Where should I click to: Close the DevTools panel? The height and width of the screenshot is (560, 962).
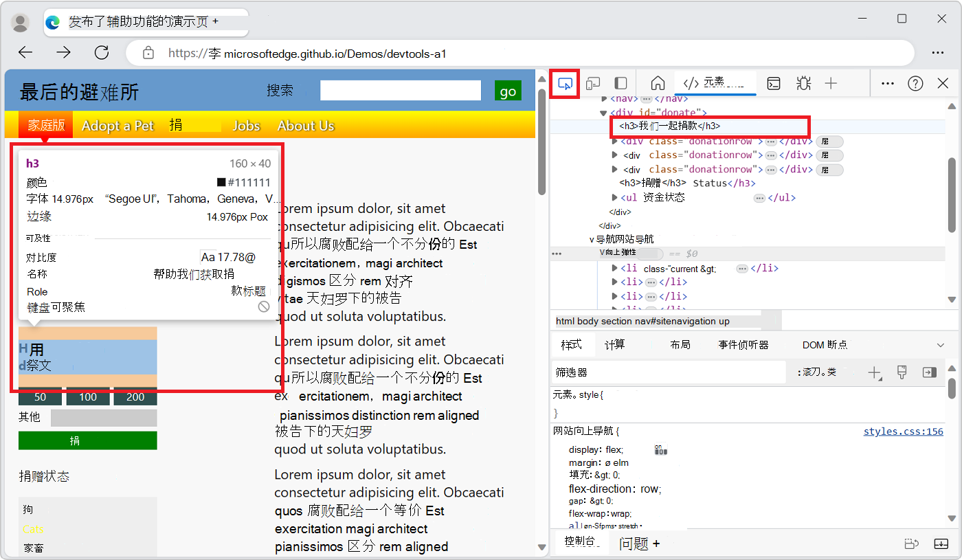coord(943,83)
